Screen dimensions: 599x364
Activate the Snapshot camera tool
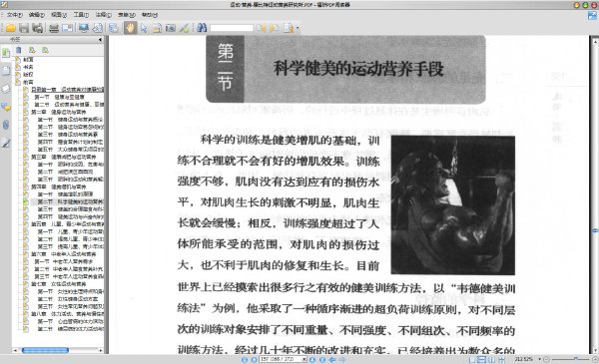click(171, 28)
